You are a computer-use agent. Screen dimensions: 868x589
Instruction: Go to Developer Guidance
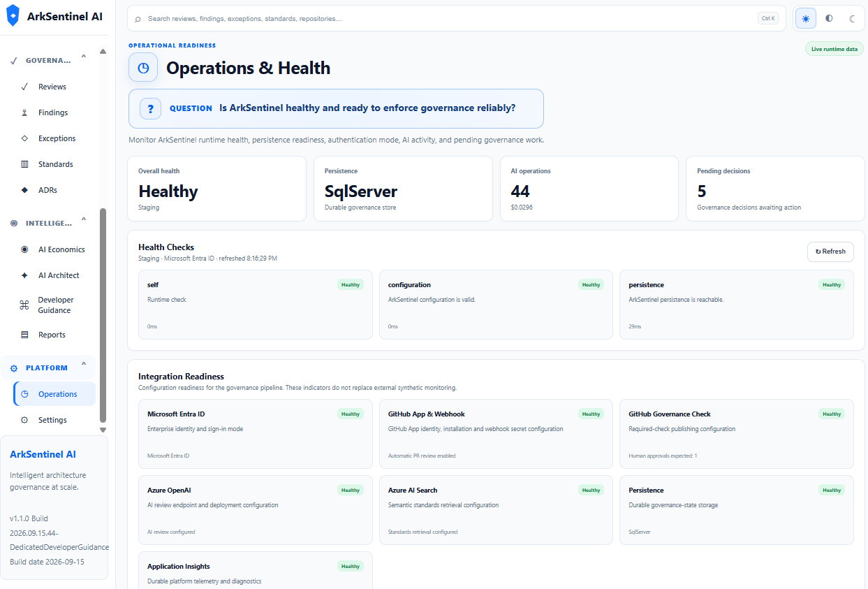[x=54, y=305]
